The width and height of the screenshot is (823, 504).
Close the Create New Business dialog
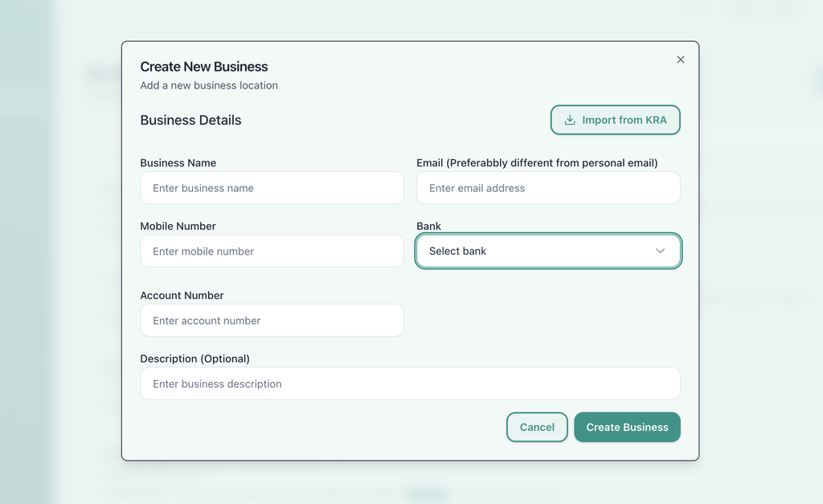pos(680,59)
